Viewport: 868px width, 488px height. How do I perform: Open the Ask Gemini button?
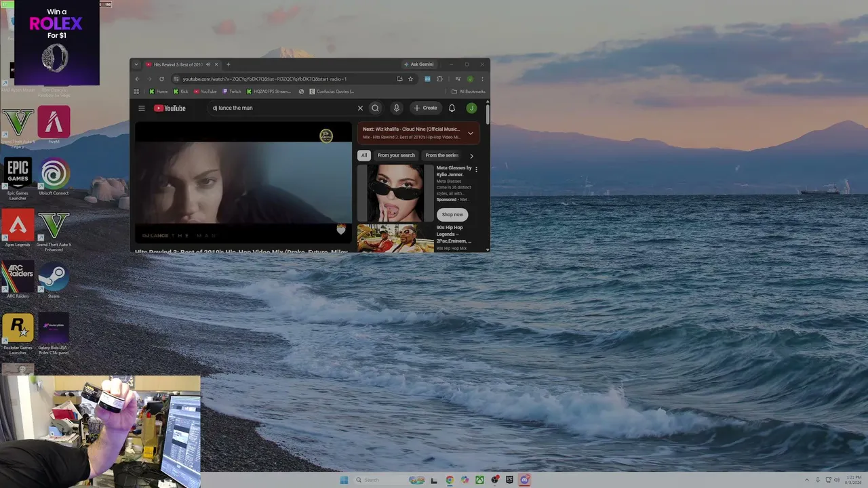pyautogui.click(x=419, y=64)
